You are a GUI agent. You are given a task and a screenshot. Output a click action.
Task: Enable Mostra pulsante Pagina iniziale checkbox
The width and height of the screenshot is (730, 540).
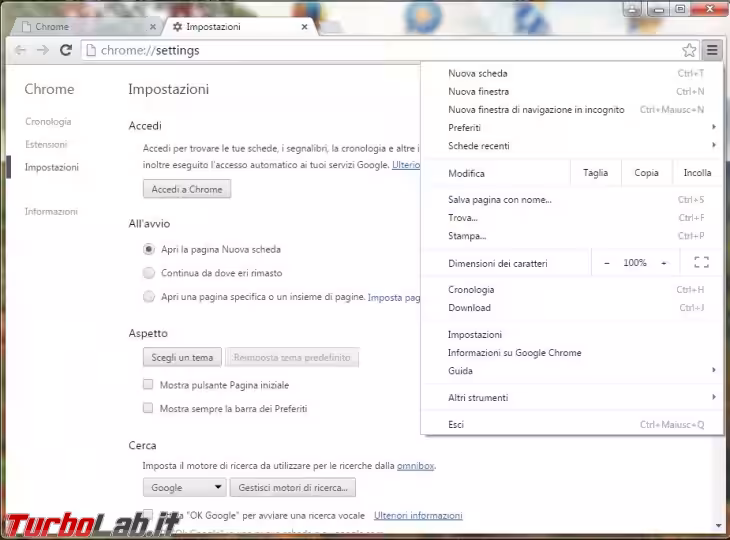[x=148, y=385]
